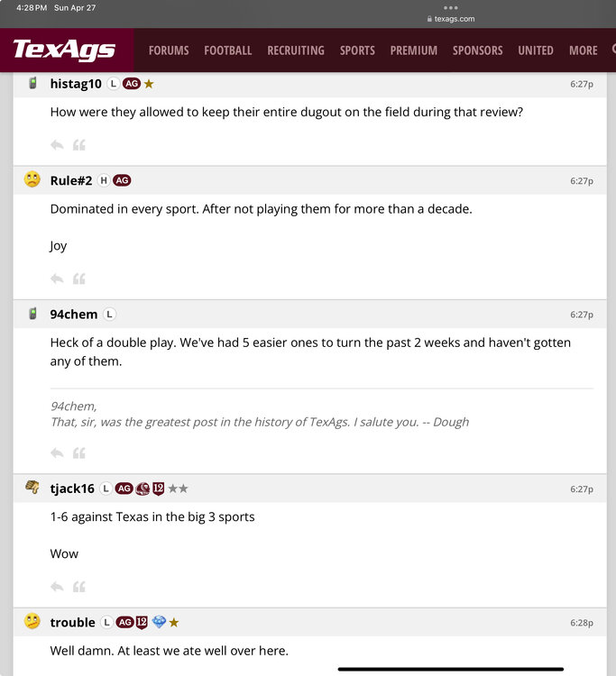The width and height of the screenshot is (616, 676).
Task: Reply to tjack16's post using the arrow icon
Action: tap(57, 587)
